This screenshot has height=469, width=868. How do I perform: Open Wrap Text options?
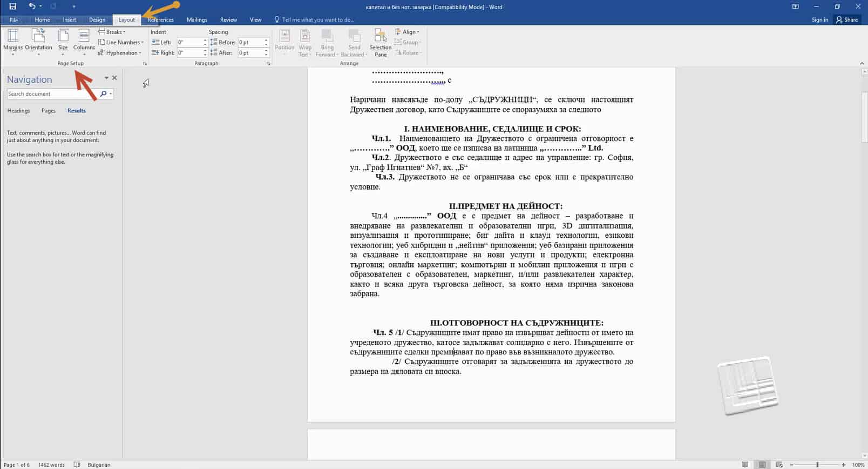pyautogui.click(x=305, y=42)
